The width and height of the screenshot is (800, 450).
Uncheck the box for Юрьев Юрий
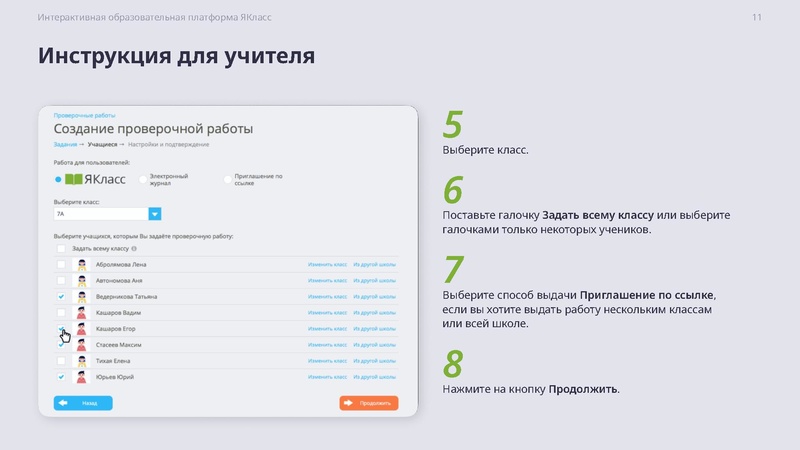(x=61, y=377)
